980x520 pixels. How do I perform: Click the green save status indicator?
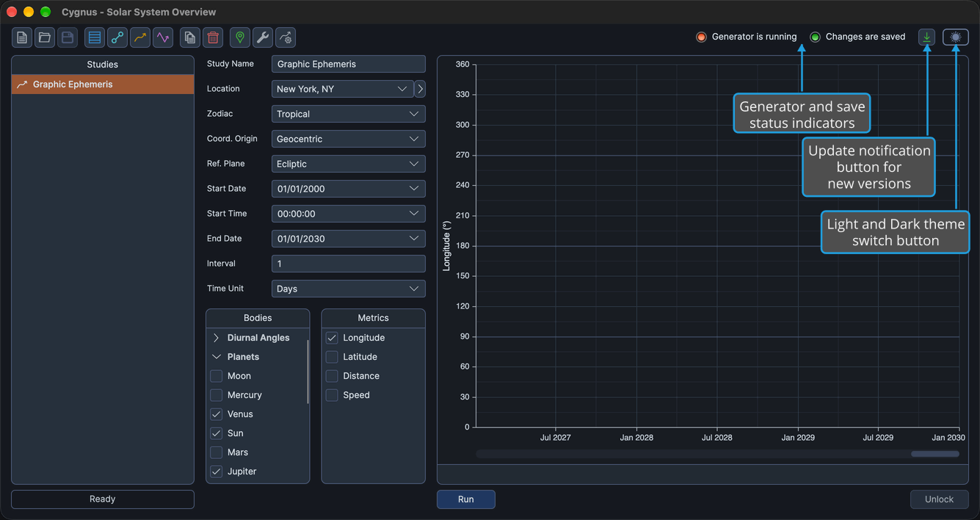(815, 37)
